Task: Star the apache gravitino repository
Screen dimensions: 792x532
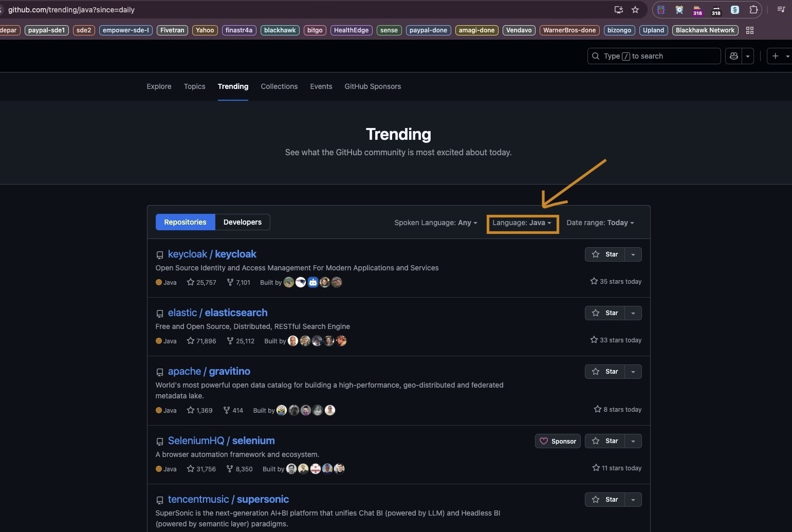Action: 605,372
